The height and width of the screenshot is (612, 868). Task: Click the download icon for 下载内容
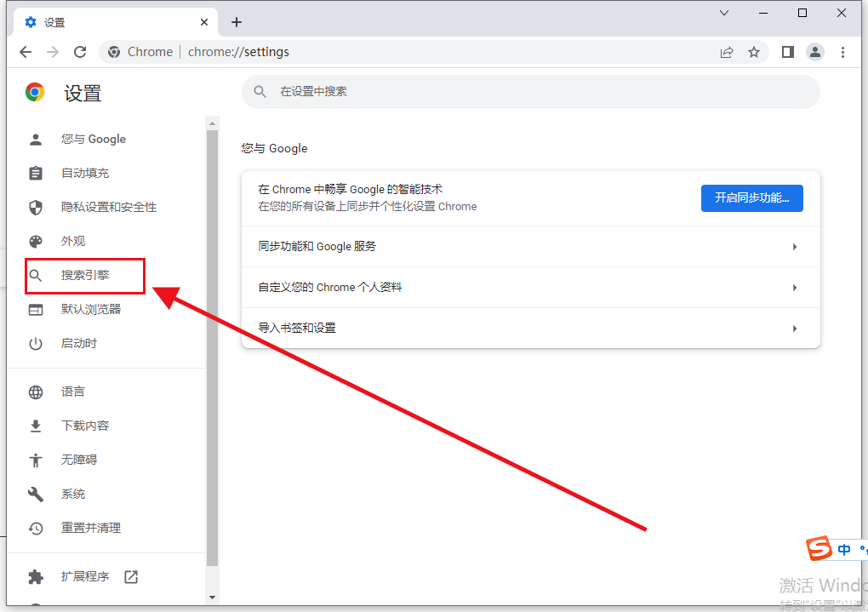pos(36,426)
